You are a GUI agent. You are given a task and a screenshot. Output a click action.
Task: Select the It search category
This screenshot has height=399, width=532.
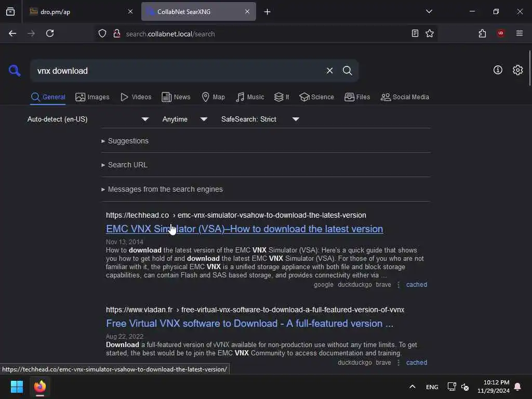coord(282,97)
